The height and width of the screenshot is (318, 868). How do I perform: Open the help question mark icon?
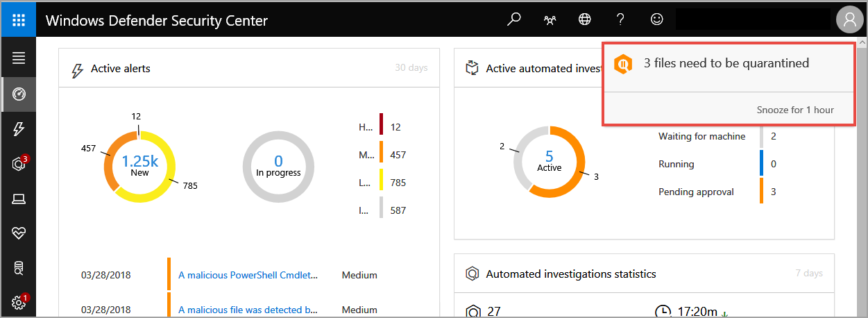[x=620, y=19]
